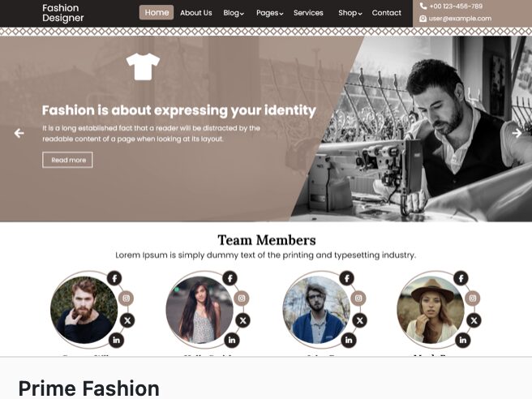Click the long-haired woman's Instagram icon
This screenshot has height=399, width=532.
tap(242, 298)
